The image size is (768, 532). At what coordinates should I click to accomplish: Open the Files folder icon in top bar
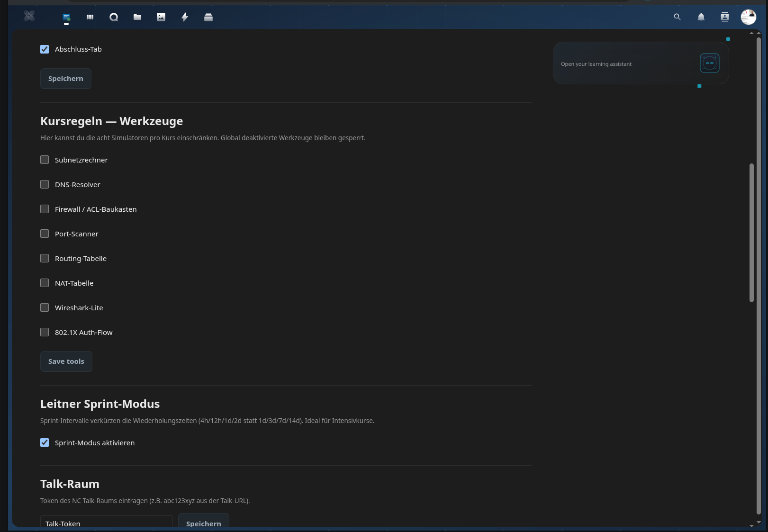(137, 17)
